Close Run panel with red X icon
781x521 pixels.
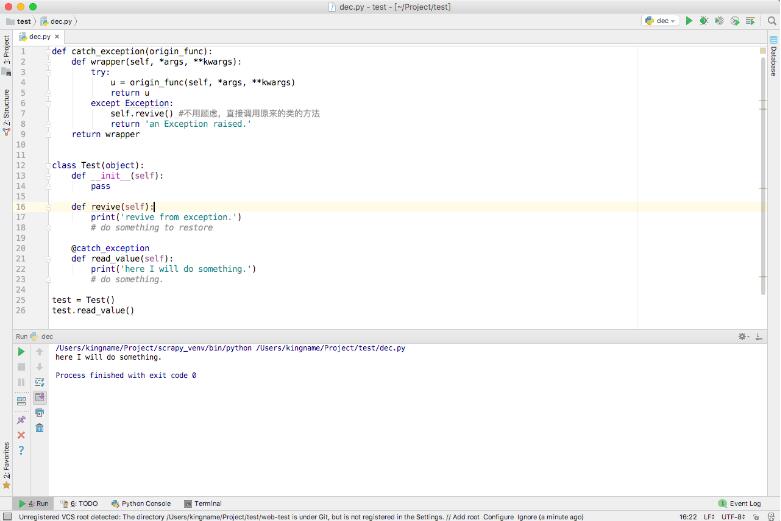[21, 435]
